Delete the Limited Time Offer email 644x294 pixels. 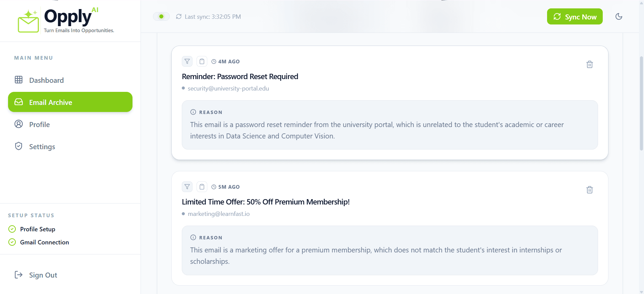[590, 190]
